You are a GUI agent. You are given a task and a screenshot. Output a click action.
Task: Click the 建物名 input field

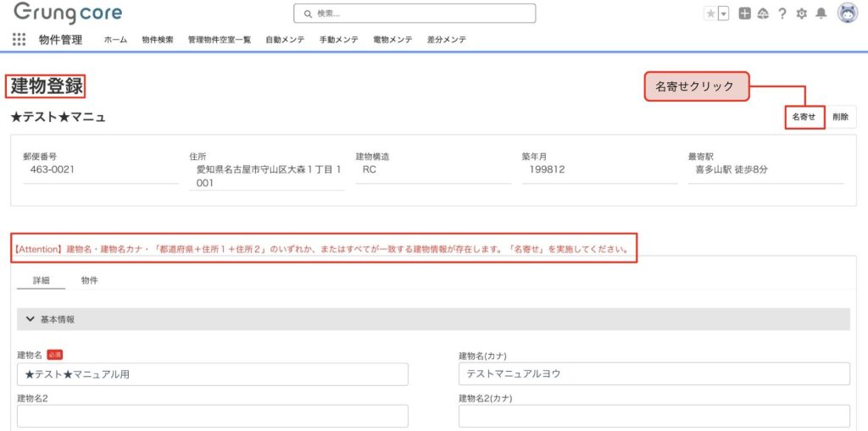(212, 374)
